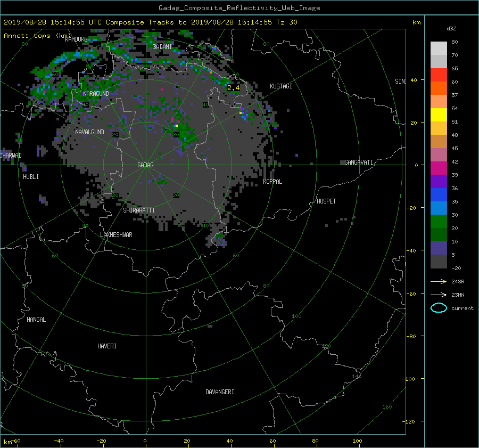The width and height of the screenshot is (479, 448).
Task: Click the HUBLI town label
Action: (x=31, y=177)
